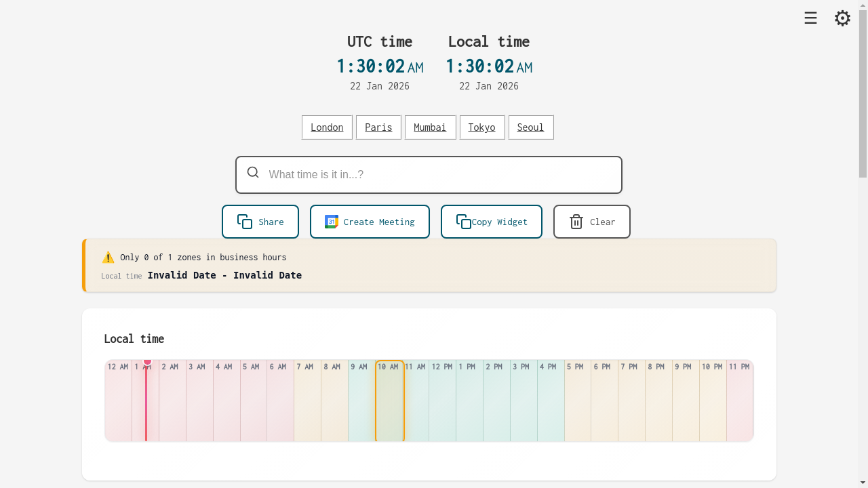
Task: Click the magnifier search icon
Action: point(253,173)
